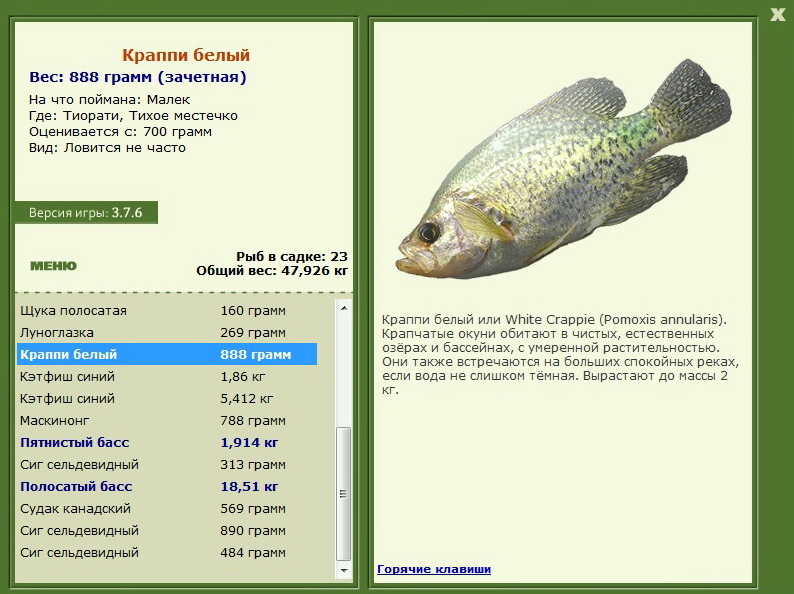Select the Луноглазка 269 грамм row
The width and height of the screenshot is (794, 594).
point(167,333)
